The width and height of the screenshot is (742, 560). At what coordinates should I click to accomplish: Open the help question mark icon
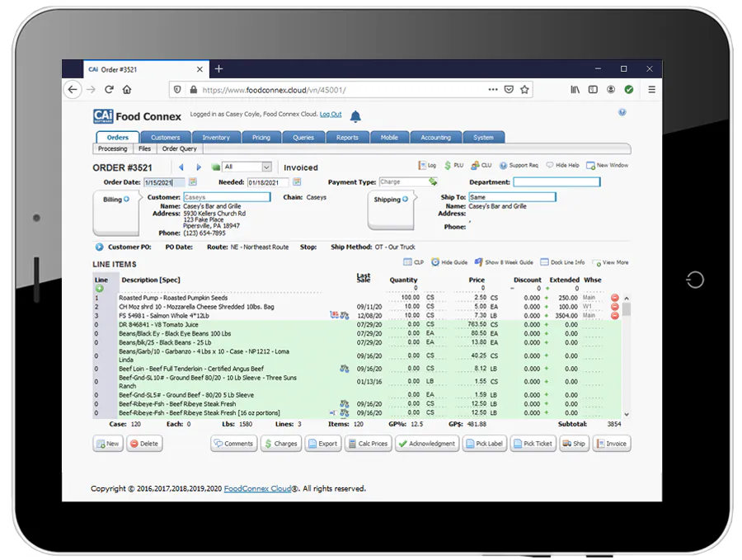[622, 112]
